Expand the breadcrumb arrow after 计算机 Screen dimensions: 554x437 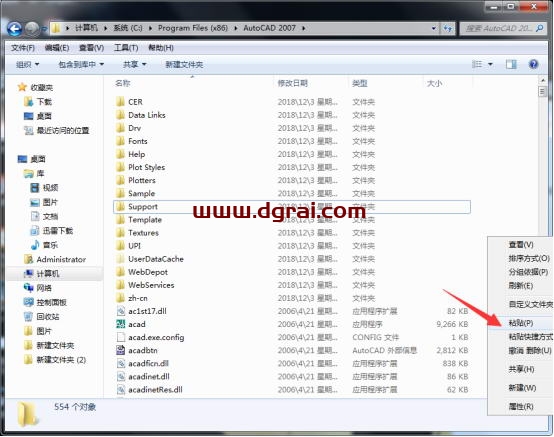point(105,28)
